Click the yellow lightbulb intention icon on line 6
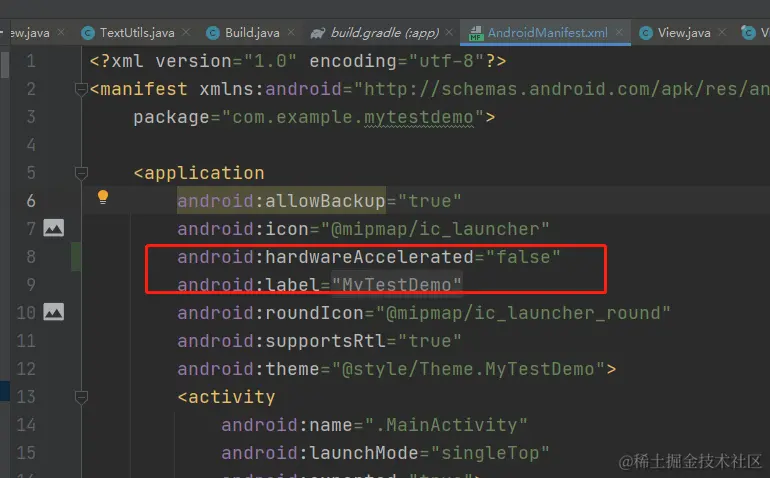This screenshot has height=478, width=770. coord(103,197)
